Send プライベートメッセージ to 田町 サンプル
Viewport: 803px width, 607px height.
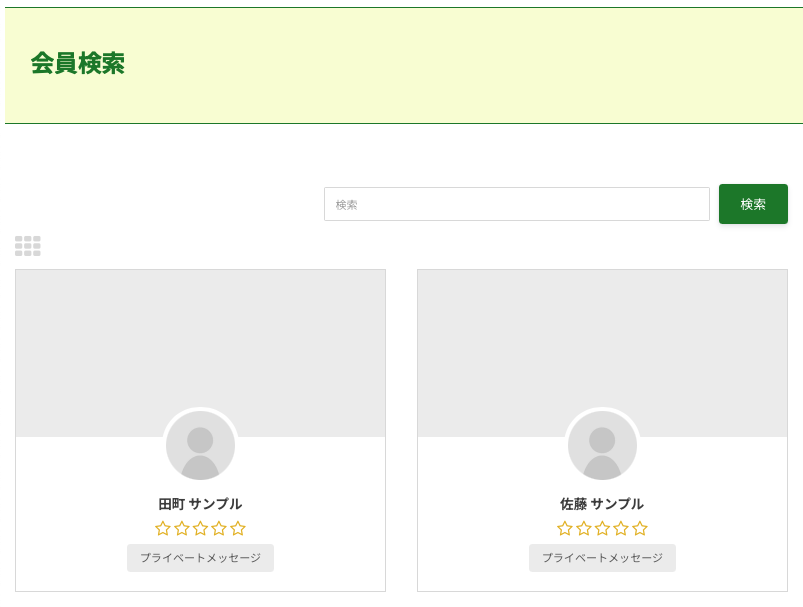click(x=200, y=558)
